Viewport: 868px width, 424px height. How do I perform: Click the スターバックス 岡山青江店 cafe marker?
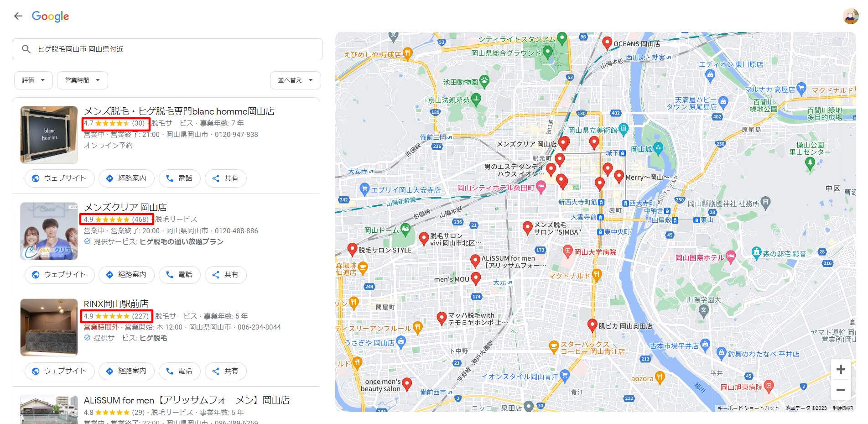[x=554, y=346]
